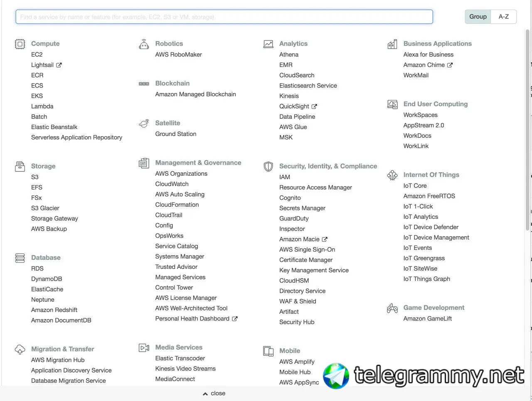This screenshot has height=401, width=532.
Task: Click the external link icon beside QuickSight
Action: 314,107
